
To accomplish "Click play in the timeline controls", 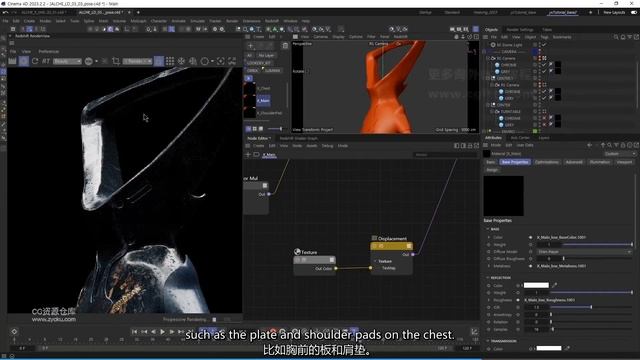I will click(x=162, y=332).
